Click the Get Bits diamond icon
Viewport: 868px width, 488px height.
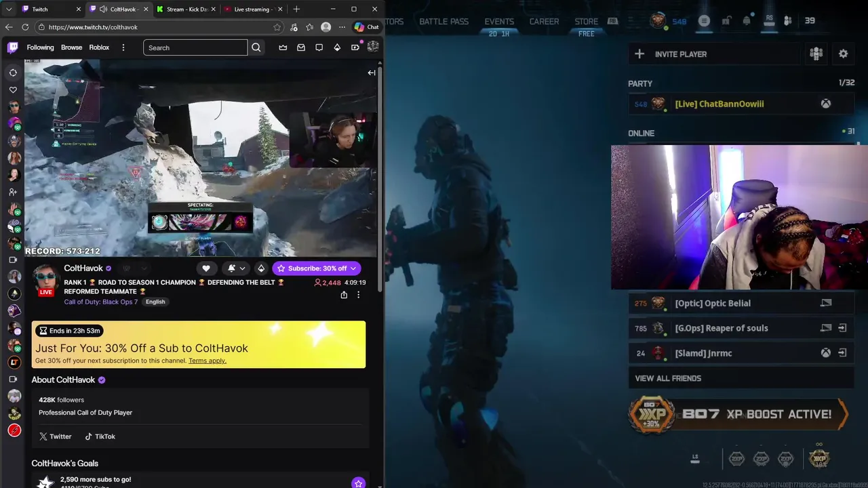point(337,47)
